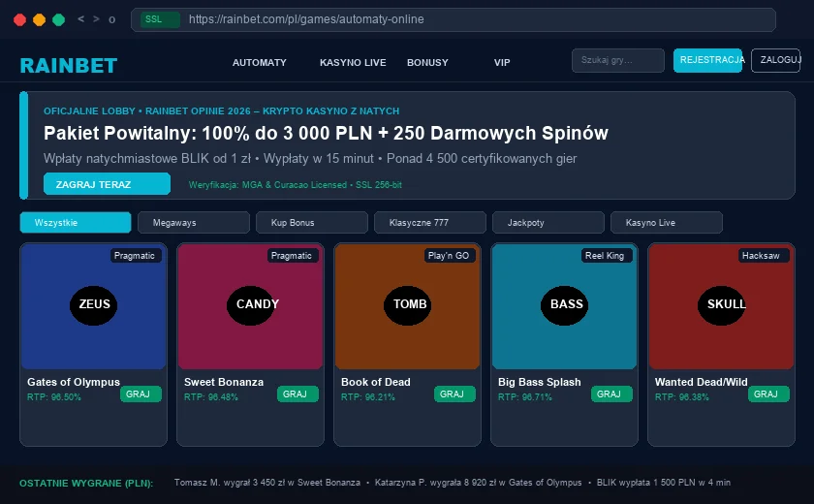Click the ZALOGUJ button

point(775,60)
